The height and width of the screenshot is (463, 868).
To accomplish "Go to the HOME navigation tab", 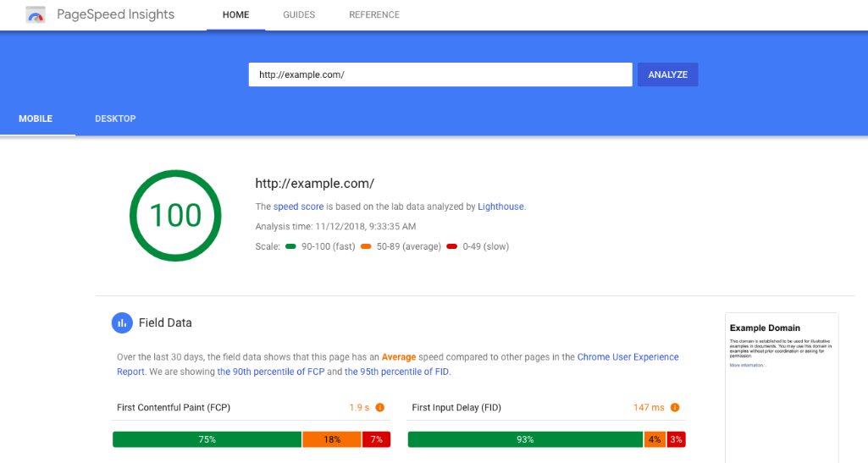I will pyautogui.click(x=235, y=15).
